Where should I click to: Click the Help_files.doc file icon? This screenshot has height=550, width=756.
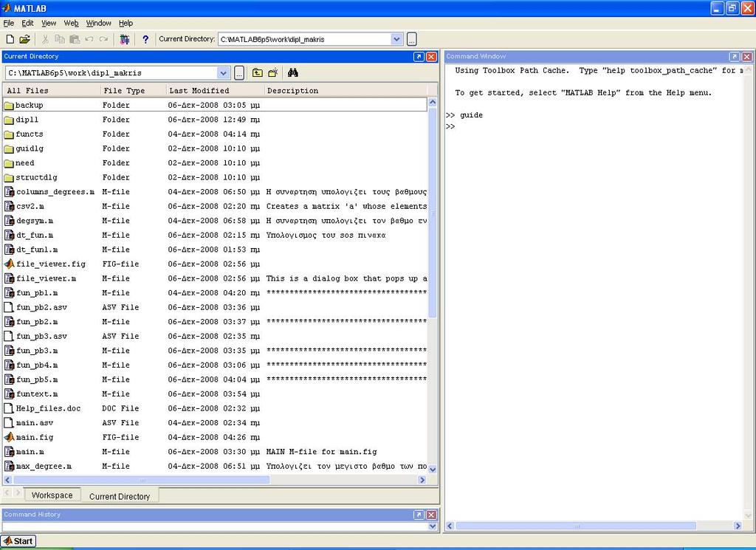[9, 408]
